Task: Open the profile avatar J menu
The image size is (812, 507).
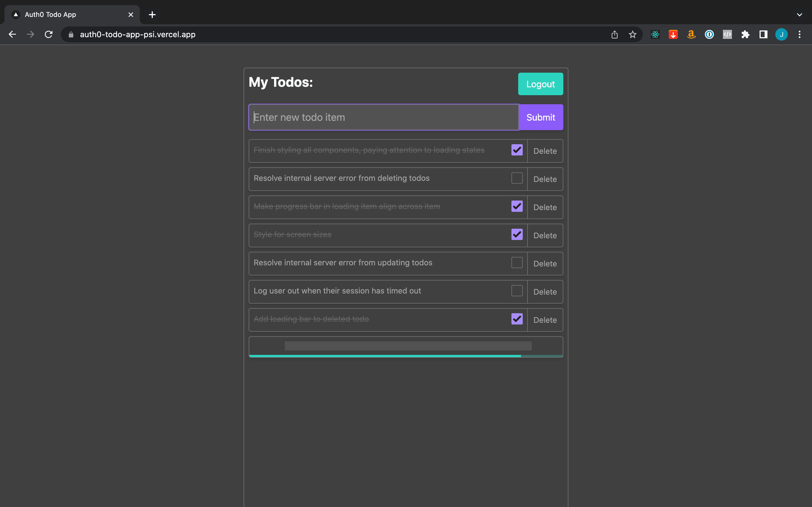Action: 781,35
